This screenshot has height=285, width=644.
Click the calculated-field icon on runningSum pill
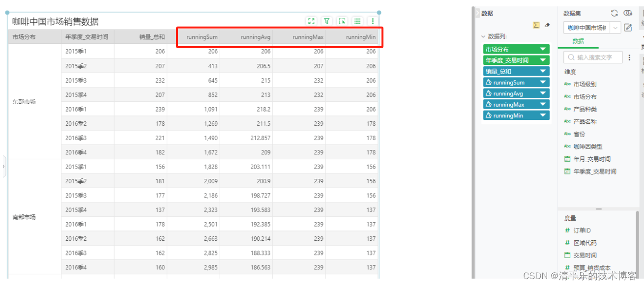point(489,83)
